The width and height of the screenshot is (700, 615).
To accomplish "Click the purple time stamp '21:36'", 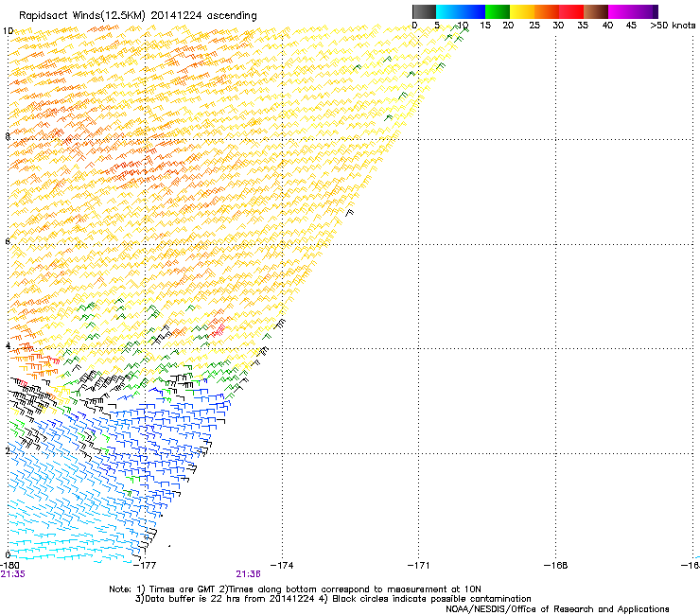I will 248,574.
